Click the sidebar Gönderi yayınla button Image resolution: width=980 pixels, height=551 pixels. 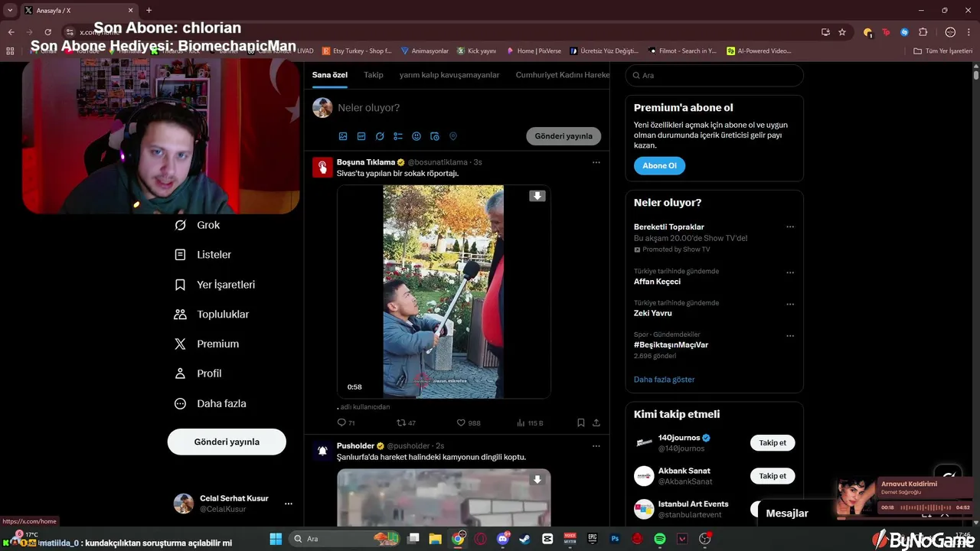[227, 442]
